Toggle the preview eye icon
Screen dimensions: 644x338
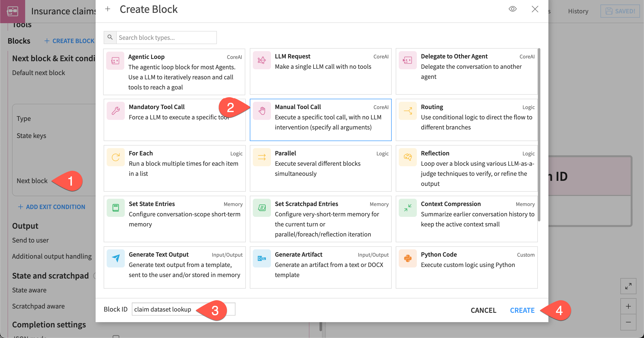(513, 9)
